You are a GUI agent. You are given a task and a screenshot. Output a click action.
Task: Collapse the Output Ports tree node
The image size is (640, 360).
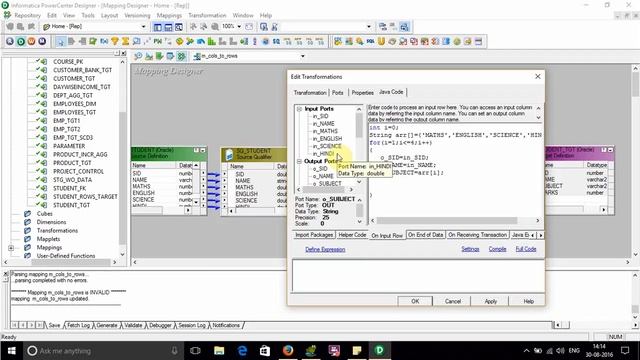[x=299, y=161]
